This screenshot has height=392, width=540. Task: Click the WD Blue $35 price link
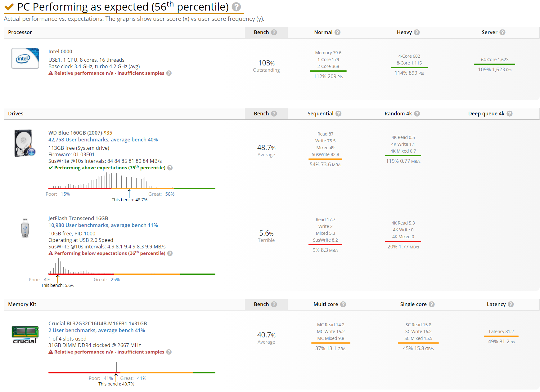tap(108, 133)
